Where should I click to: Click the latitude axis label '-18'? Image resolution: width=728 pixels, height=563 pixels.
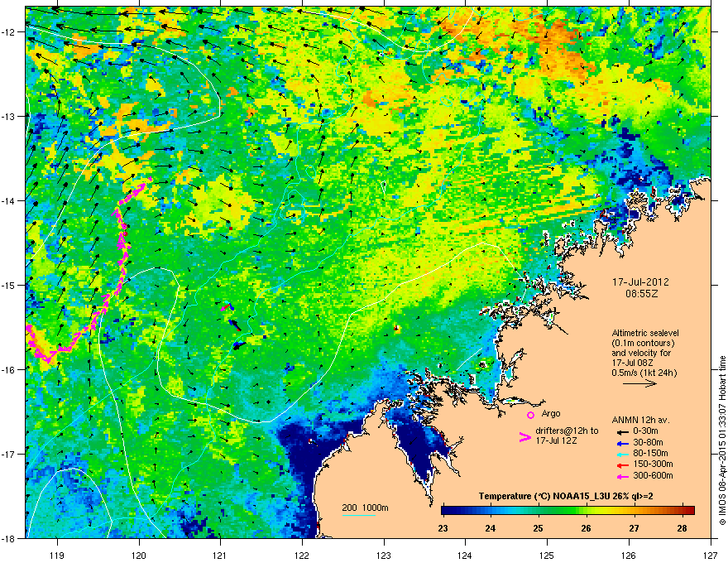[8, 538]
